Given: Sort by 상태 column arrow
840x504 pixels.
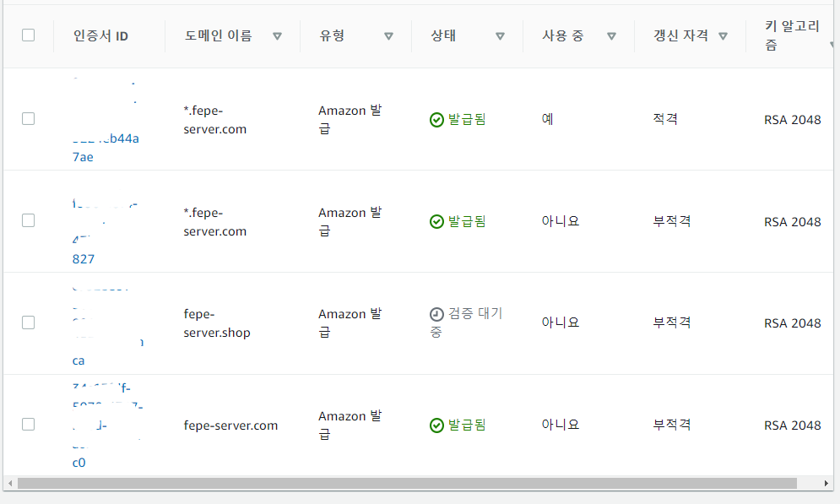Looking at the screenshot, I should pyautogui.click(x=500, y=36).
